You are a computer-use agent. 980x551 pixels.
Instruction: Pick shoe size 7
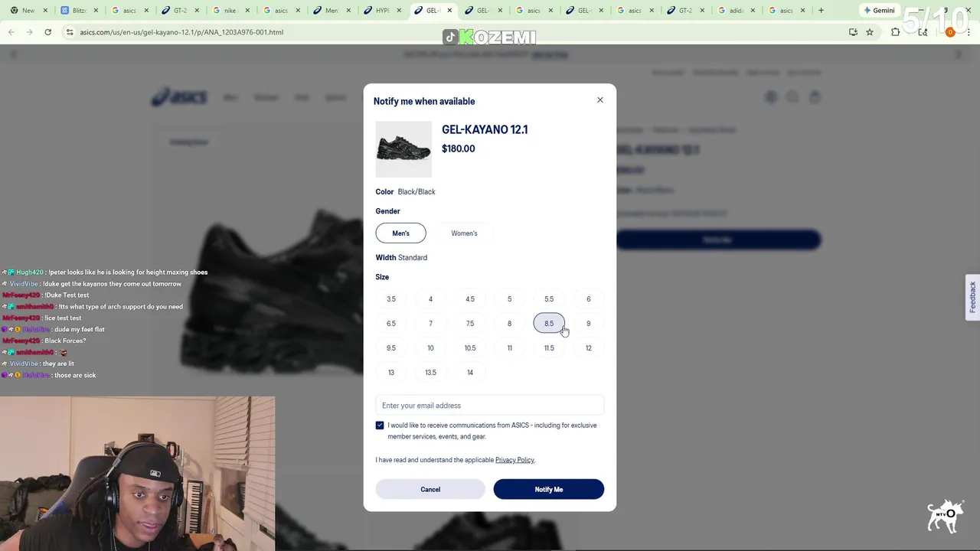(x=430, y=324)
